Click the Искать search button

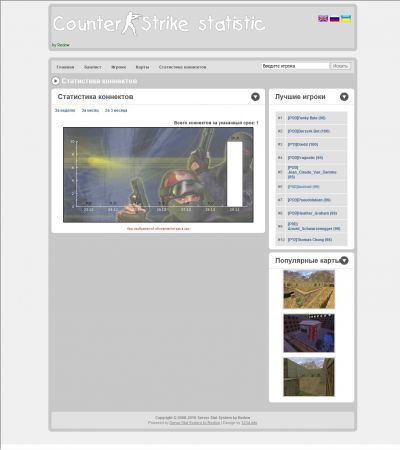pos(340,66)
